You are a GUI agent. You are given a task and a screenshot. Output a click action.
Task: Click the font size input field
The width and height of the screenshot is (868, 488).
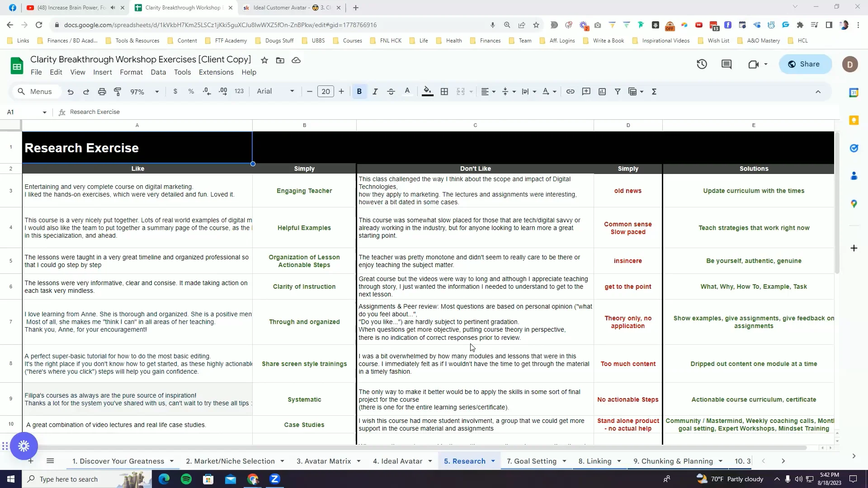point(325,92)
